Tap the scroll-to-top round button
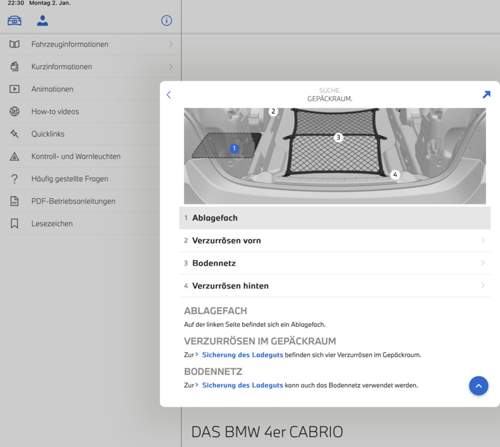The height and width of the screenshot is (447, 500). (x=478, y=386)
